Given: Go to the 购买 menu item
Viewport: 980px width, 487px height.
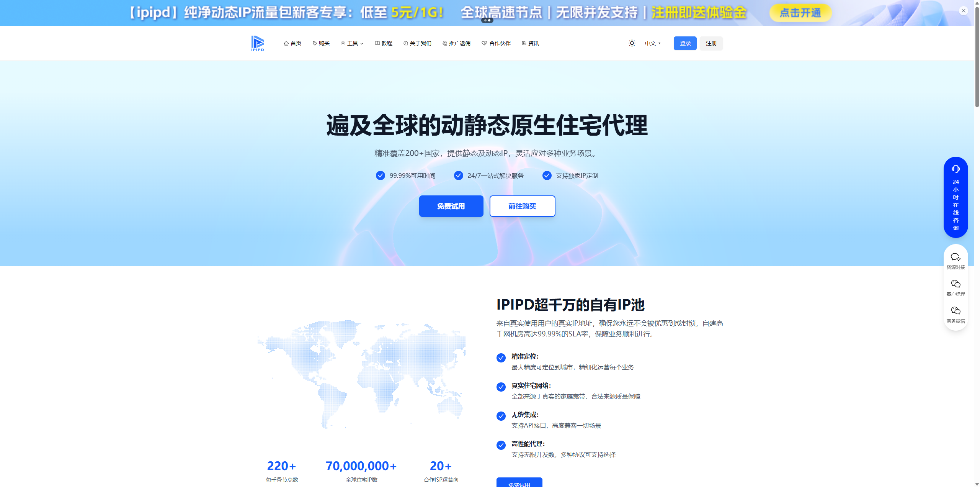Looking at the screenshot, I should [321, 43].
